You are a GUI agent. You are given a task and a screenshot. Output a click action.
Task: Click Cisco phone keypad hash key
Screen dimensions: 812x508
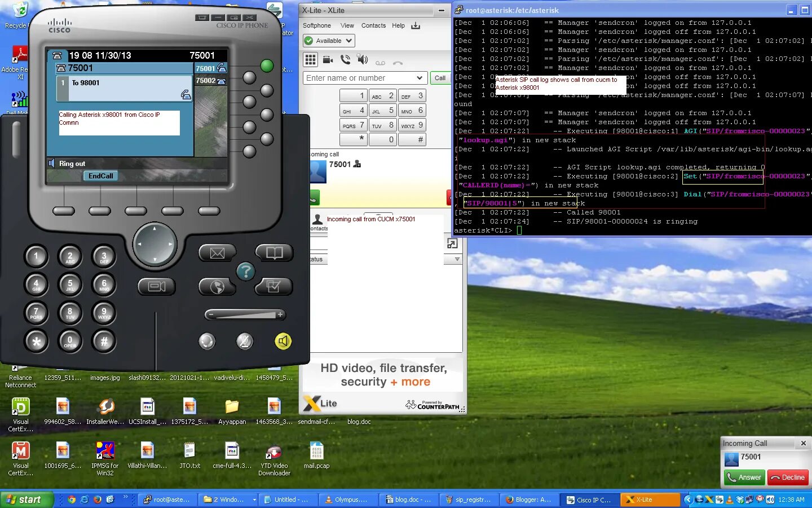104,341
